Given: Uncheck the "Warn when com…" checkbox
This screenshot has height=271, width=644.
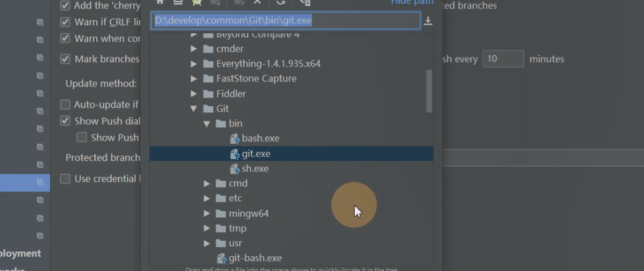Looking at the screenshot, I should pos(65,38).
